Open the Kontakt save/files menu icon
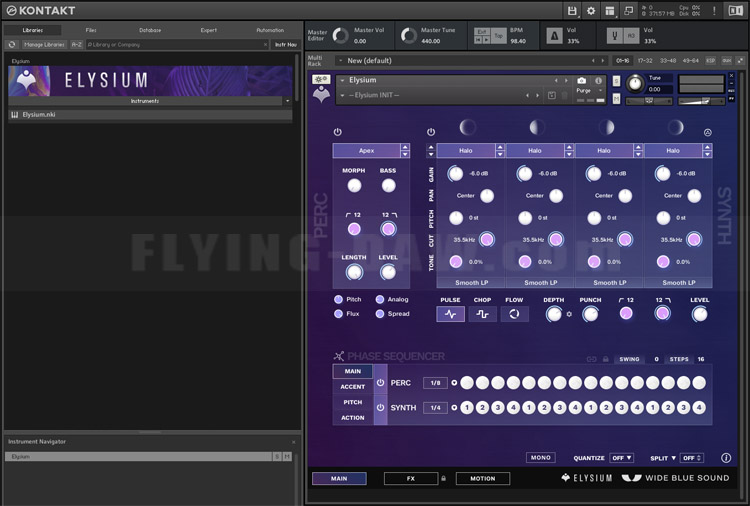 (x=572, y=11)
